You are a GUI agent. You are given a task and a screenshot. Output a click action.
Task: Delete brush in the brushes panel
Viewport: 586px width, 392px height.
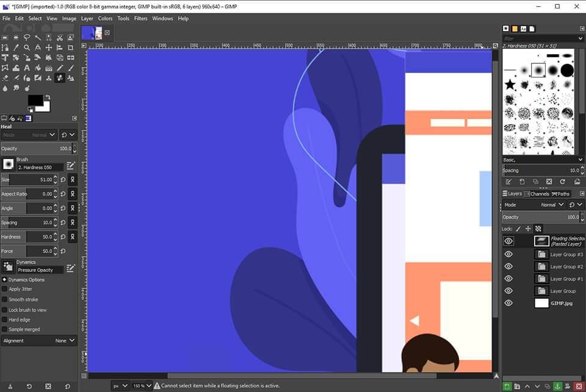549,182
